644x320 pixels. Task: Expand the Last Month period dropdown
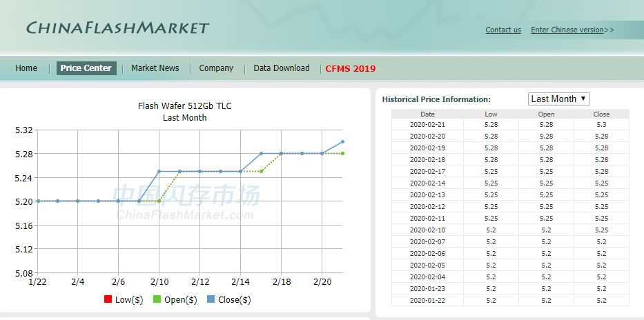558,99
